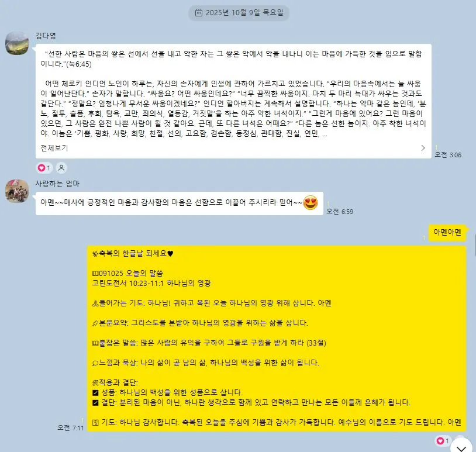
Task: Open the reacted-people list icon beside the heart
Action: coord(61,168)
